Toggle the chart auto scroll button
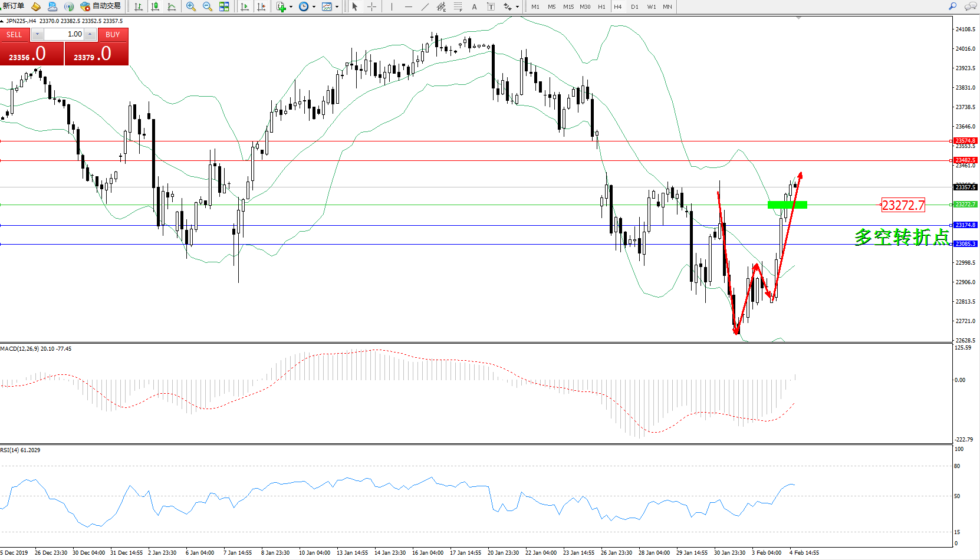Image resolution: width=980 pixels, height=560 pixels. pyautogui.click(x=245, y=6)
